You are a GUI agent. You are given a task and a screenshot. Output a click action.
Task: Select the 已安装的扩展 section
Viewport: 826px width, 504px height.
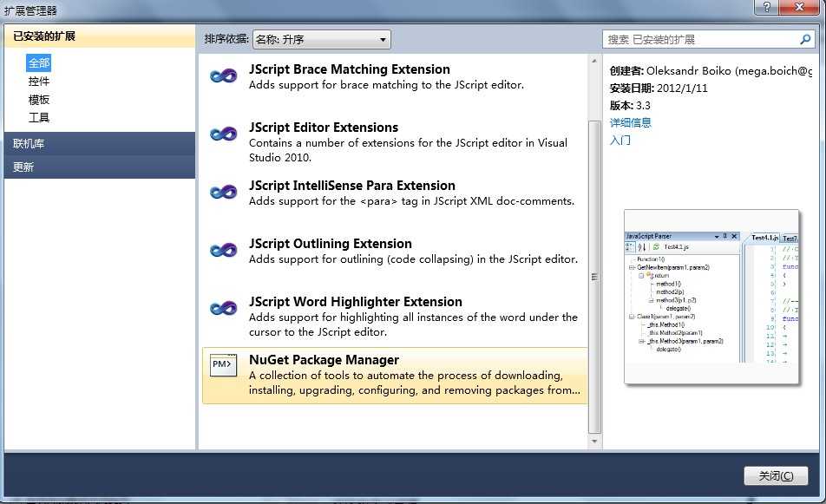pyautogui.click(x=100, y=36)
